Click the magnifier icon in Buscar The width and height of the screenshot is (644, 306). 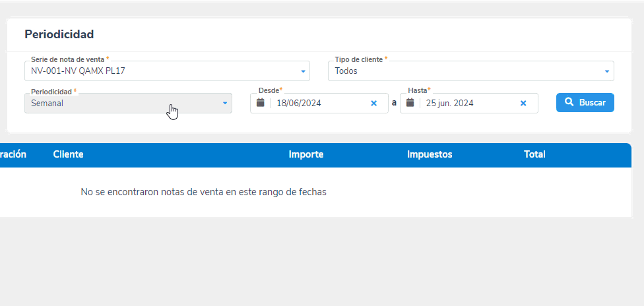[x=569, y=103]
